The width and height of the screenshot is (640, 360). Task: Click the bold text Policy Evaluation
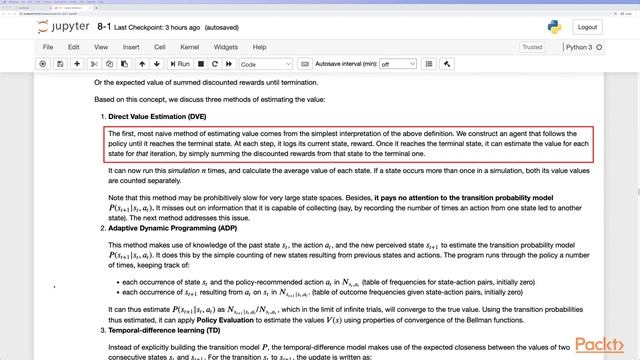(225, 320)
